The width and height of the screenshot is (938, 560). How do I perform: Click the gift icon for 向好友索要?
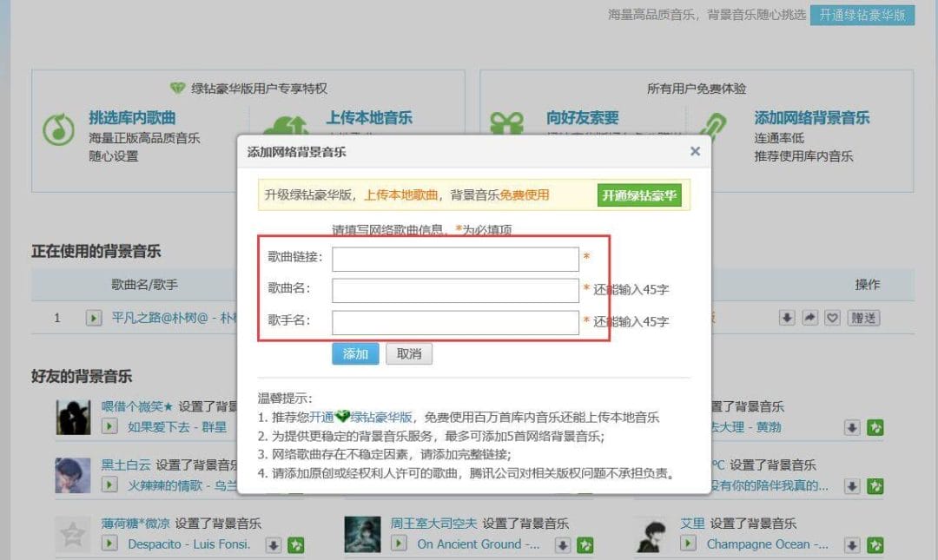tap(508, 122)
